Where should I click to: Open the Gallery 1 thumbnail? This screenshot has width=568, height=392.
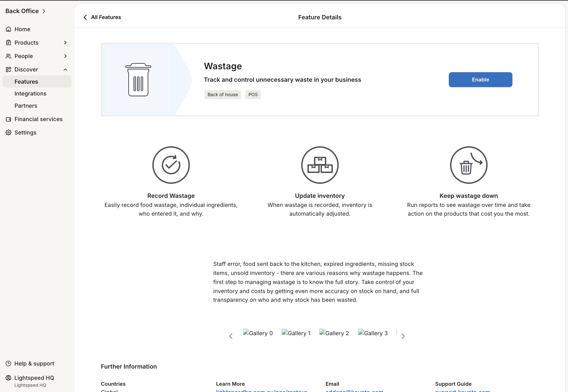[296, 333]
